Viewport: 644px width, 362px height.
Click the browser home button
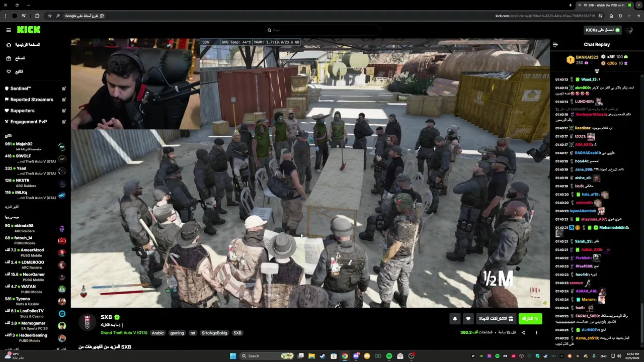611,16
